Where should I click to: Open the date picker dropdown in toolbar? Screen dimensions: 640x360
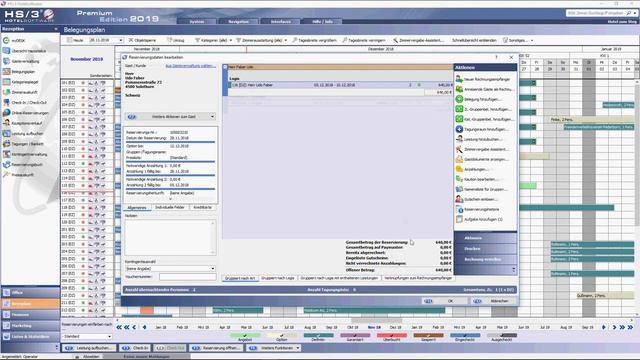121,40
